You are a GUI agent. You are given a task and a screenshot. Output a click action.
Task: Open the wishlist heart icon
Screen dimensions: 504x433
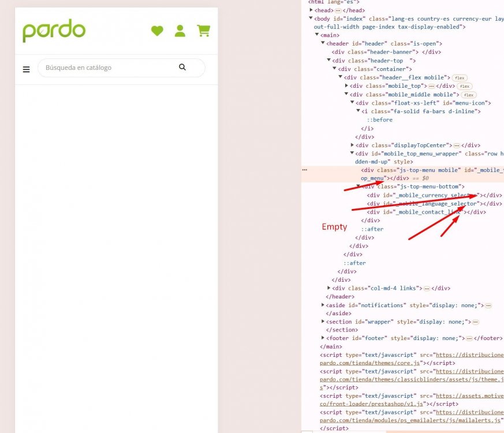tap(157, 31)
